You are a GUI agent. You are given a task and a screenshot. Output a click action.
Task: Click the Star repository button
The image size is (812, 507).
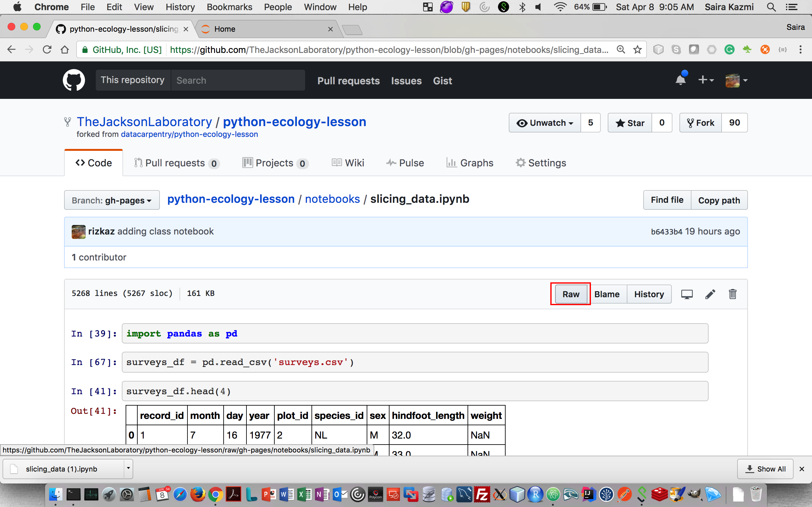click(630, 123)
